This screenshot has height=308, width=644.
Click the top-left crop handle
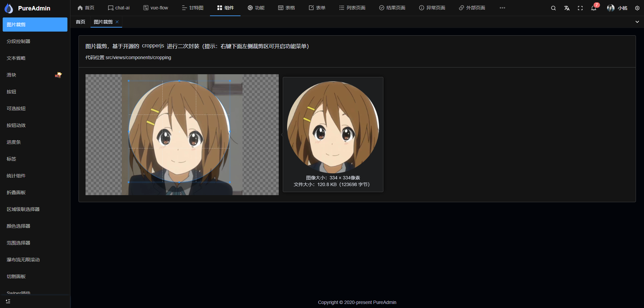click(x=129, y=81)
